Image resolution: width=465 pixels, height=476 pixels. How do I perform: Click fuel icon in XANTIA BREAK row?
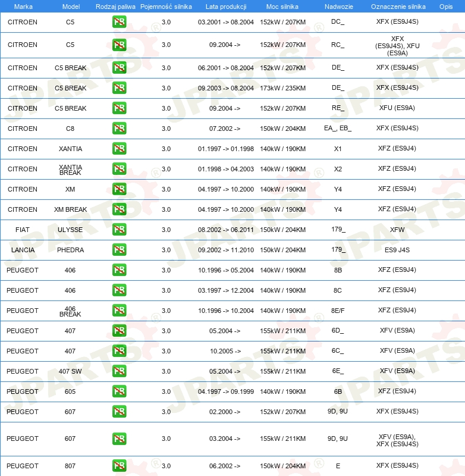(x=119, y=169)
